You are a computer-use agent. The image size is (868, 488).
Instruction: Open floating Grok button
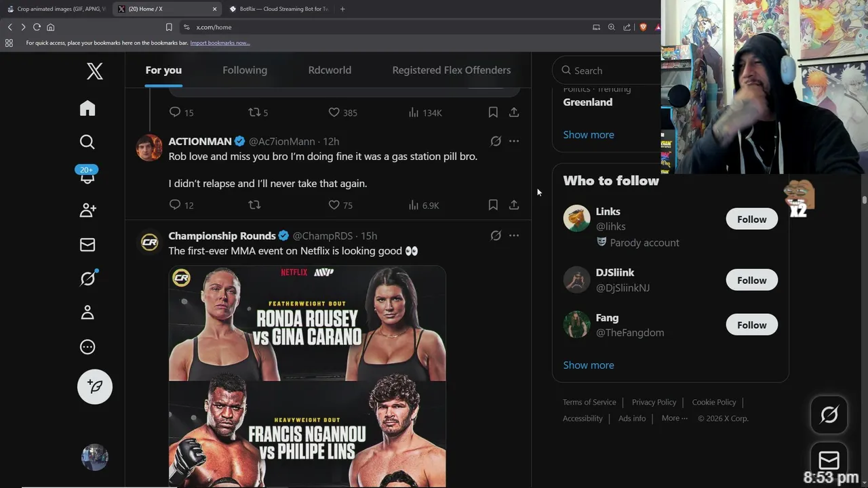point(829,415)
